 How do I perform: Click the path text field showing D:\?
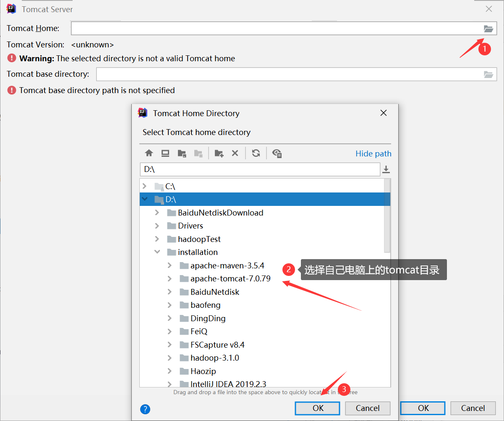[260, 169]
